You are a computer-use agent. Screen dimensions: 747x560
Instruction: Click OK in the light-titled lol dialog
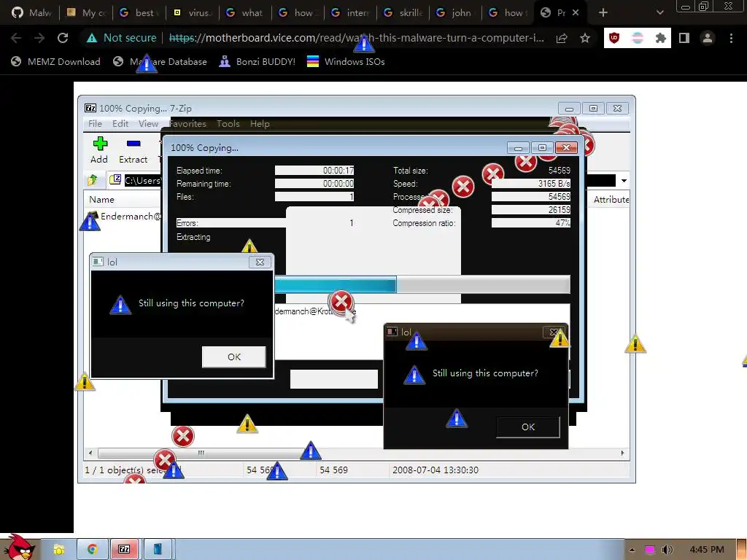[x=234, y=357]
